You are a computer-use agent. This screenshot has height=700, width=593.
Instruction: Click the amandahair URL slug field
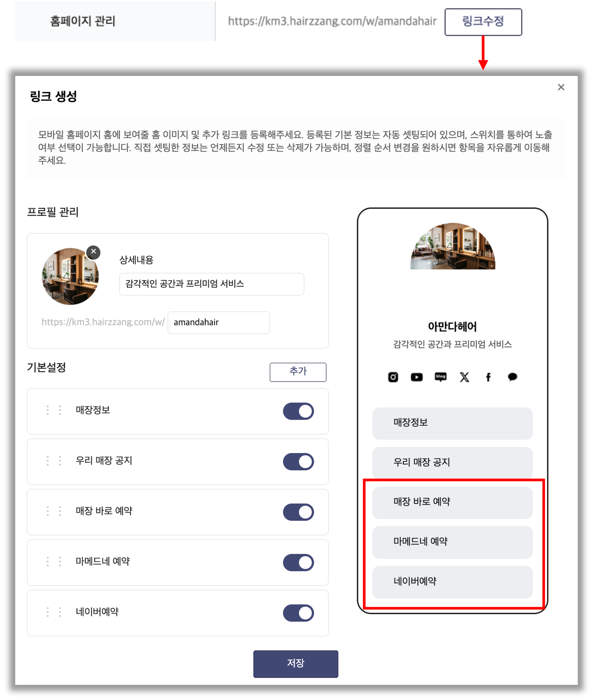coord(218,323)
